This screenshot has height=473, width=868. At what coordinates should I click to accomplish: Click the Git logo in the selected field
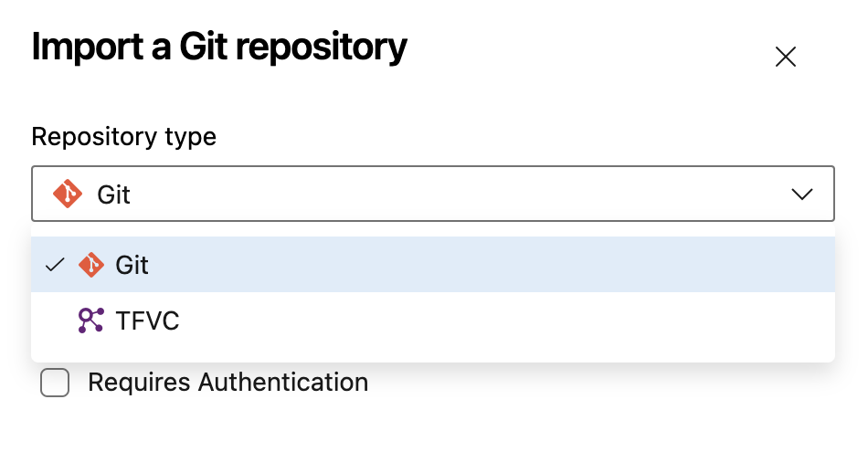pyautogui.click(x=68, y=194)
